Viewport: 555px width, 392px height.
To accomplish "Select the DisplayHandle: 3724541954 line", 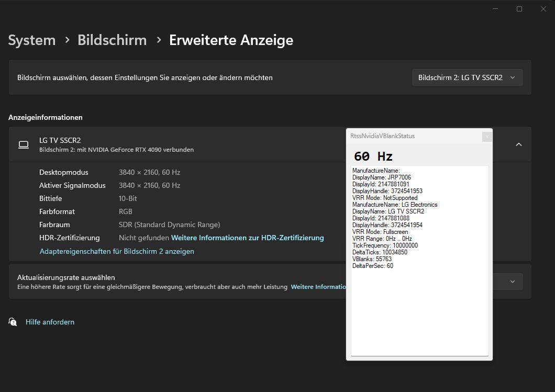I will pyautogui.click(x=387, y=225).
